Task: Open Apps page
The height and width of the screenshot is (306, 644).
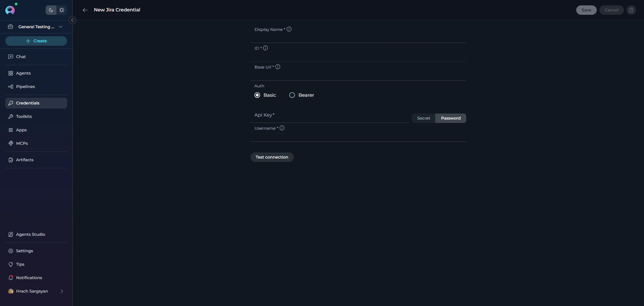Action: point(36,130)
